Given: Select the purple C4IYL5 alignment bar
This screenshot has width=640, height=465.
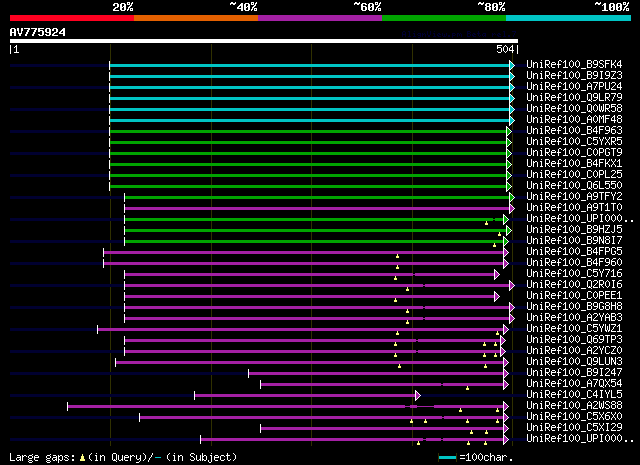Looking at the screenshot, I should click(305, 395).
